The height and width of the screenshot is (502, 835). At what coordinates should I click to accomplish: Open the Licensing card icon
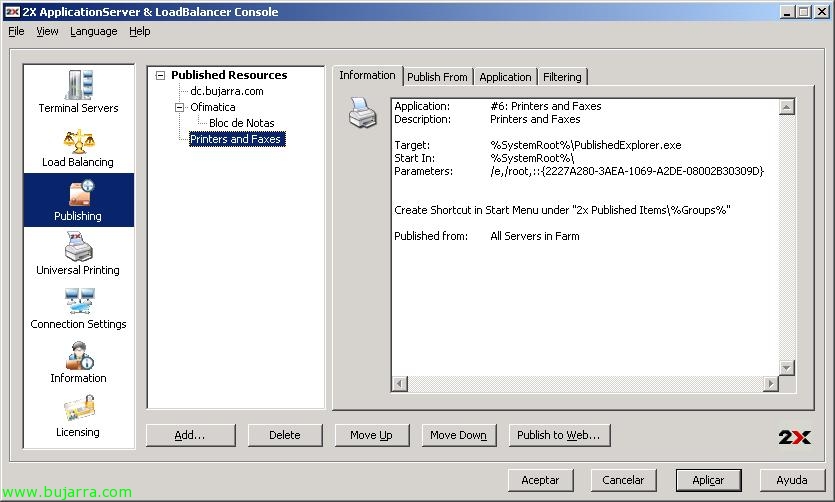79,409
